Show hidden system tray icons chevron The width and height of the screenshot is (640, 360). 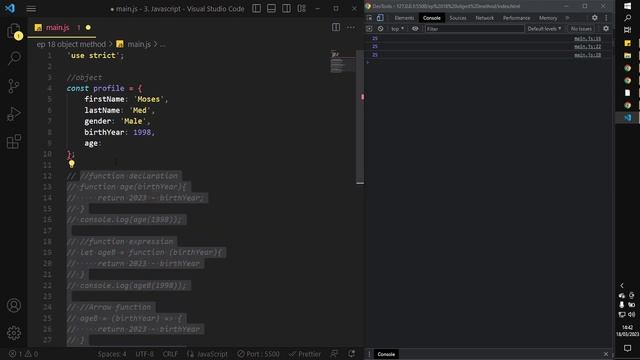click(x=622, y=285)
